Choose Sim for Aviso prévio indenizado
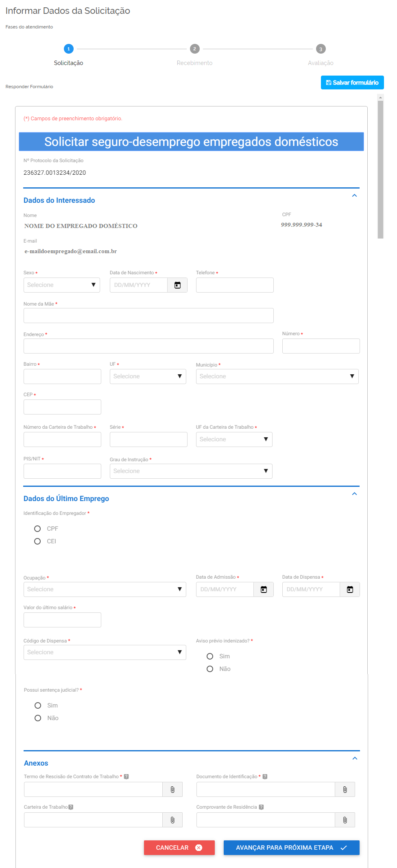The image size is (397, 868). coord(210,656)
